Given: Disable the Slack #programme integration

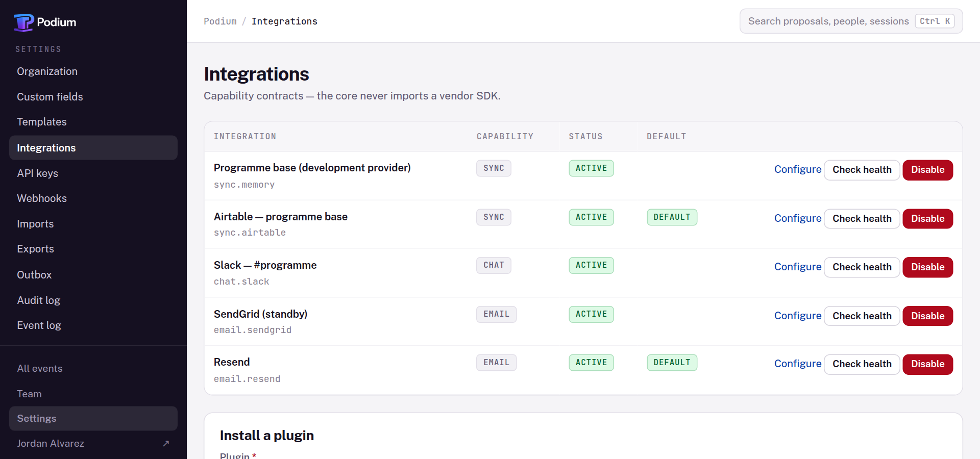Looking at the screenshot, I should [927, 267].
